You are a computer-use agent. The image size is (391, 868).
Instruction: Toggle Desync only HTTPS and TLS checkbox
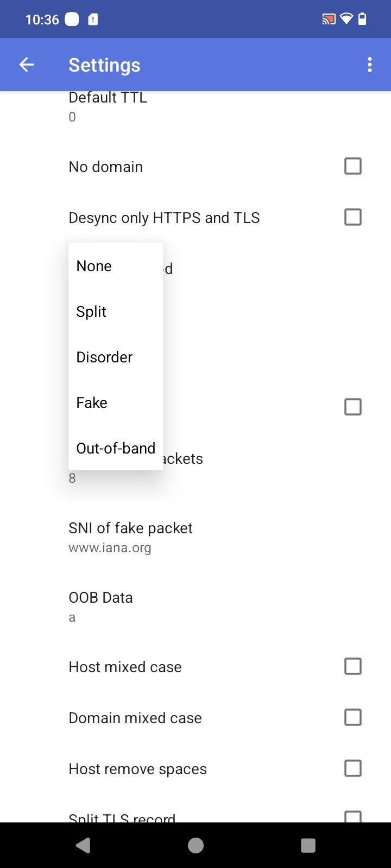click(x=353, y=217)
